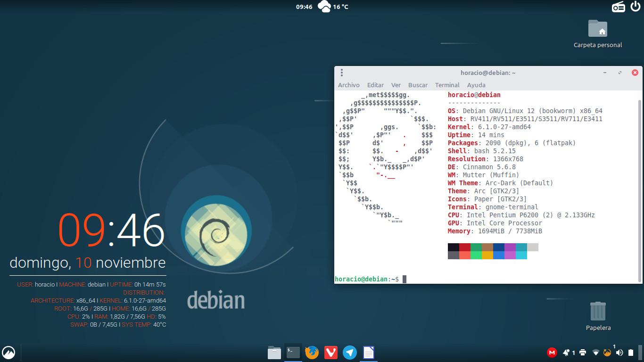
Task: Open the radio applet in top panel
Action: pyautogui.click(x=619, y=7)
